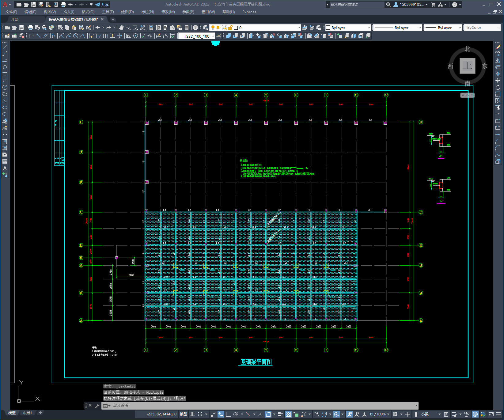Toggle object snap in status bar
Image resolution: width=504 pixels, height=420 pixels.
(x=268, y=414)
